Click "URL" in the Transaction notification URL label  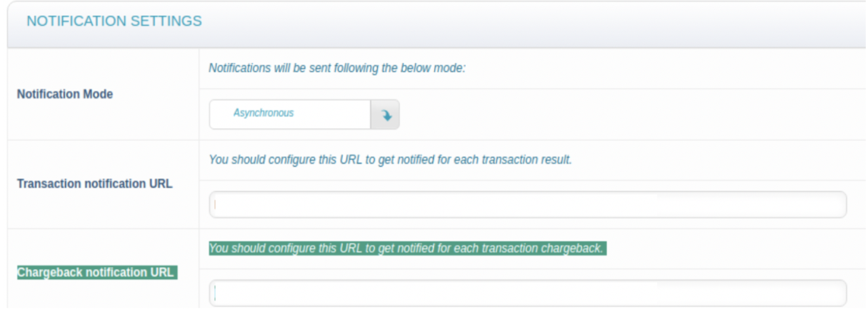pyautogui.click(x=160, y=184)
